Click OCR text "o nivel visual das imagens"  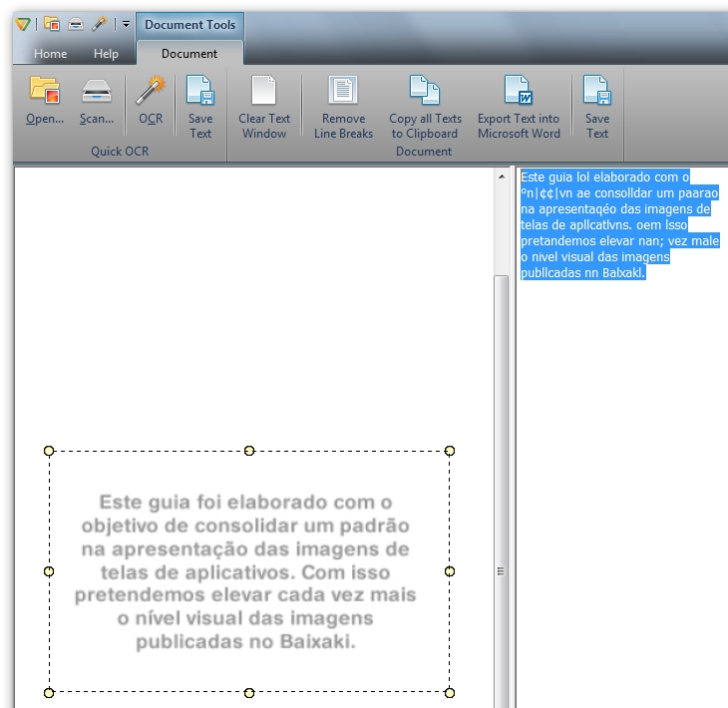(594, 256)
